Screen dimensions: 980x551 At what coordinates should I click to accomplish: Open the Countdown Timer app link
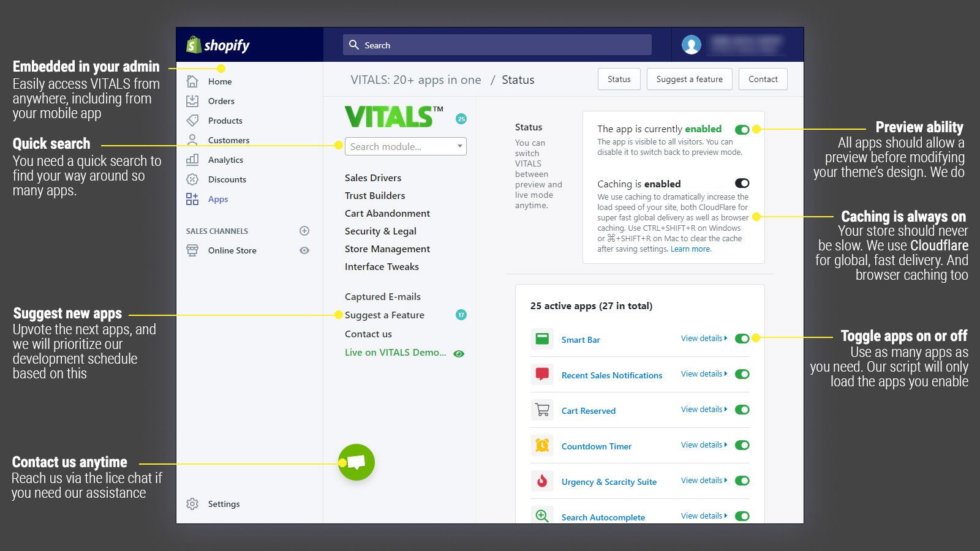point(597,446)
